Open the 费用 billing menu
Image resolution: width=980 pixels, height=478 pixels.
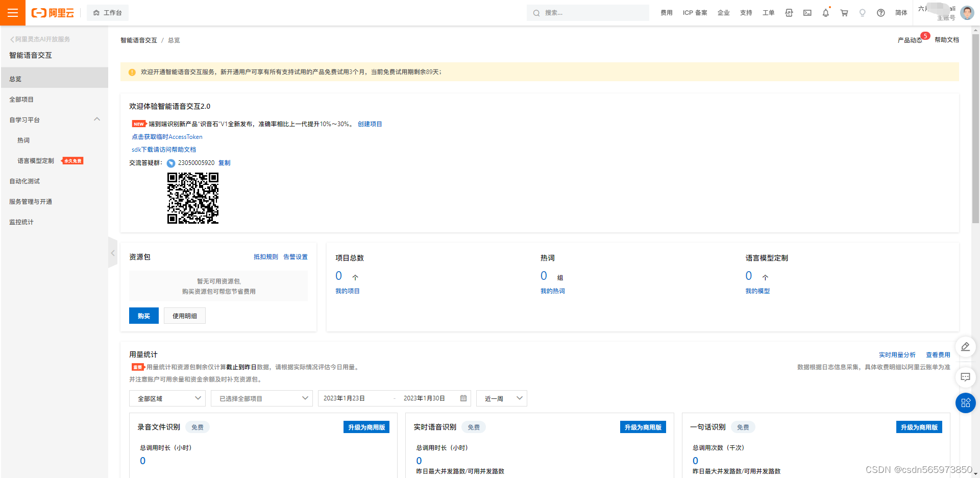tap(667, 13)
